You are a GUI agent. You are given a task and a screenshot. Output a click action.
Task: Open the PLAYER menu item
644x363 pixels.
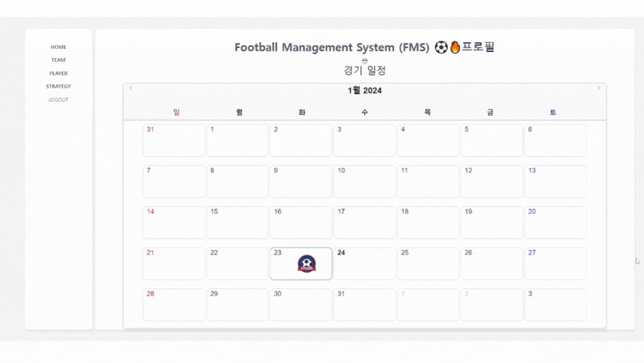coord(58,73)
